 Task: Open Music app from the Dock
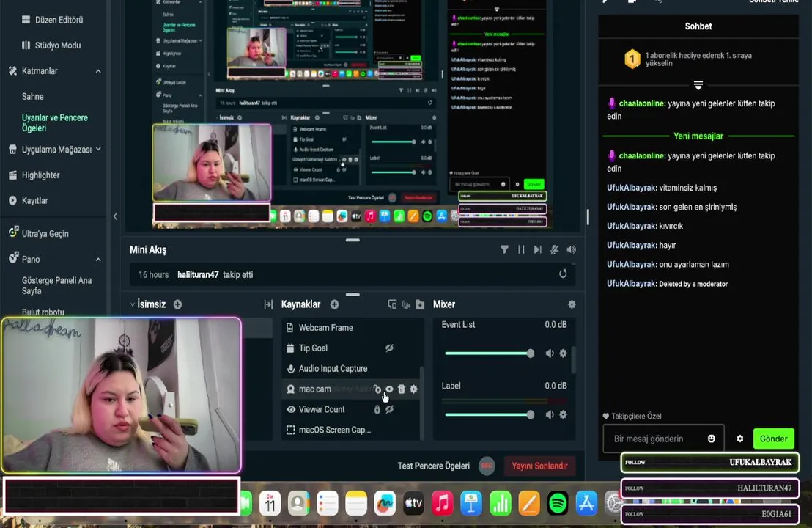click(442, 503)
